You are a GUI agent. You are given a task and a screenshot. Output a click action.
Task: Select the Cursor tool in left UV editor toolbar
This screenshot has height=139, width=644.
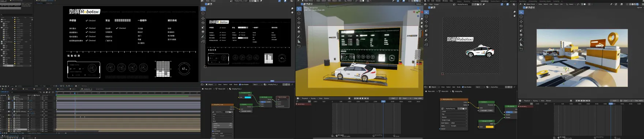point(203,13)
